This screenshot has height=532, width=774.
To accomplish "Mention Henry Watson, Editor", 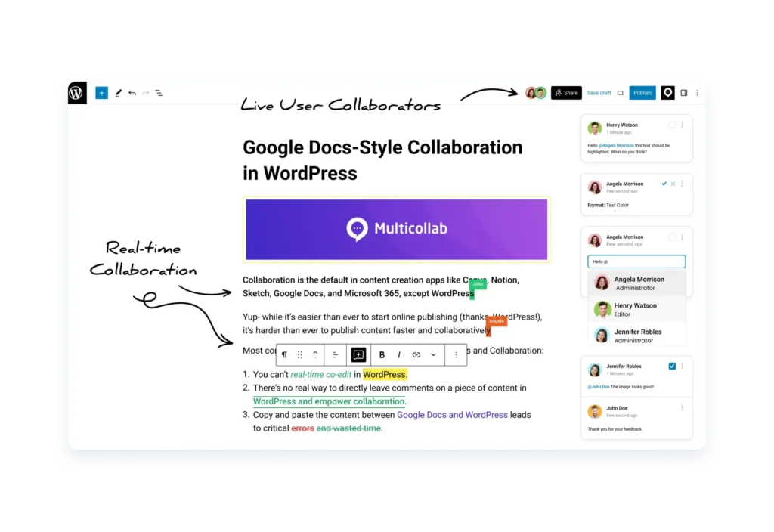I will pyautogui.click(x=636, y=309).
